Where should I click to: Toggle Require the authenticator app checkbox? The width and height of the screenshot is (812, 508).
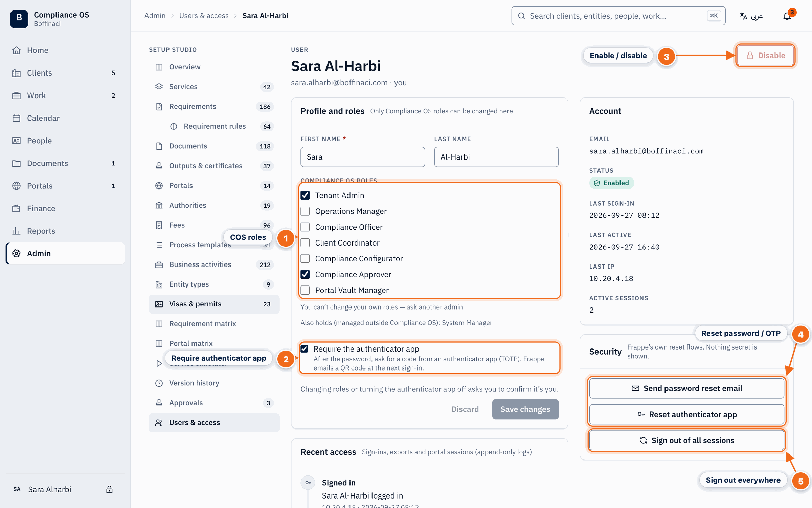coord(304,349)
